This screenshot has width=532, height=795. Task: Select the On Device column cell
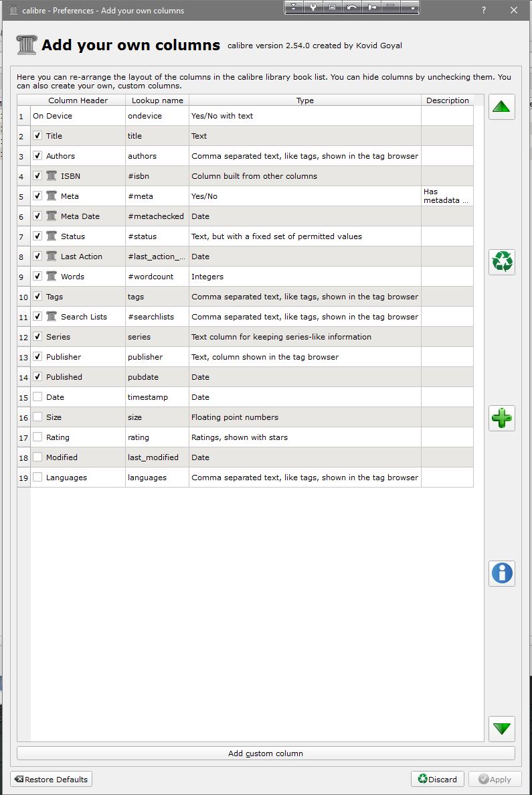point(78,116)
